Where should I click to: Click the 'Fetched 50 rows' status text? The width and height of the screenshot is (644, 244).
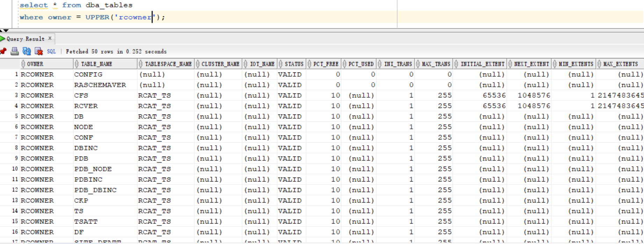click(116, 51)
